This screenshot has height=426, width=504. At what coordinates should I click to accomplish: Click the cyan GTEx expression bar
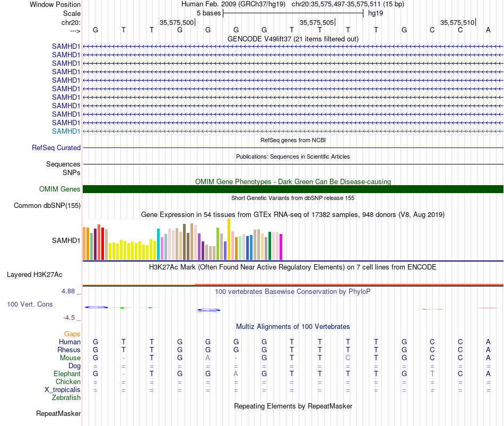(x=158, y=245)
